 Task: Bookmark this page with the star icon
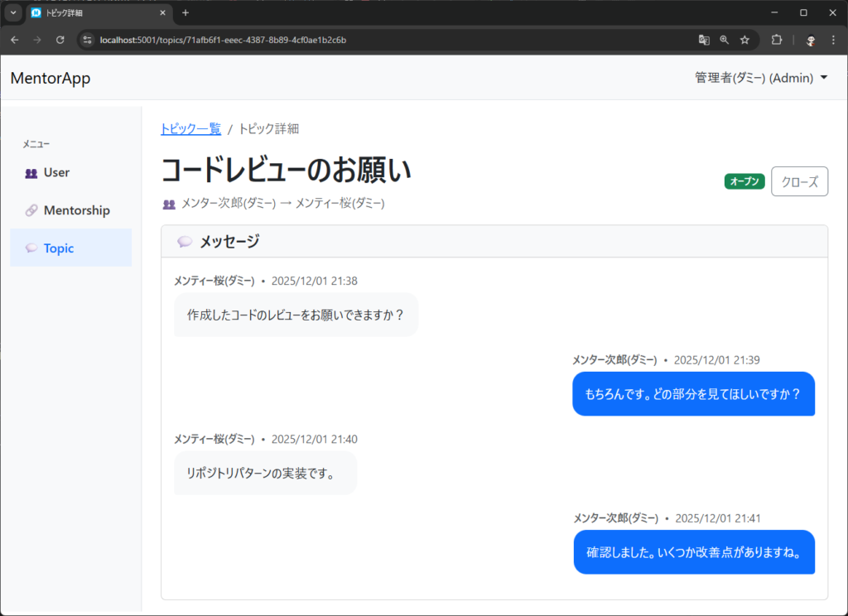pos(744,40)
